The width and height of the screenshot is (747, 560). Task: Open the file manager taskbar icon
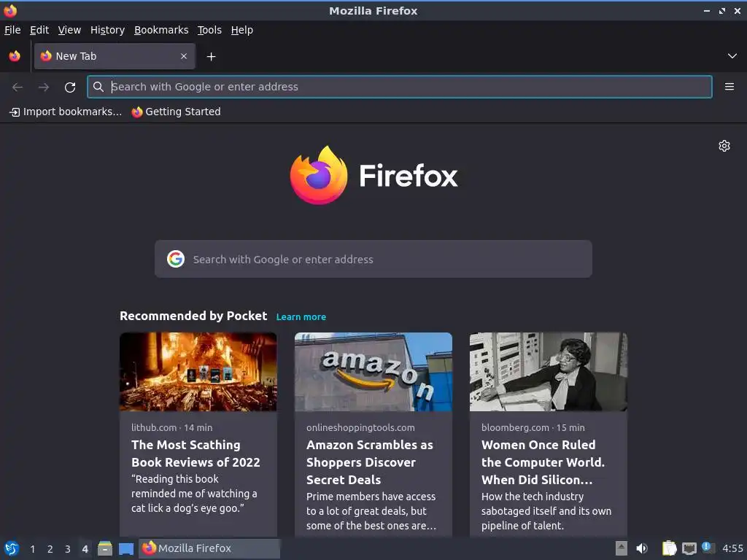105,548
